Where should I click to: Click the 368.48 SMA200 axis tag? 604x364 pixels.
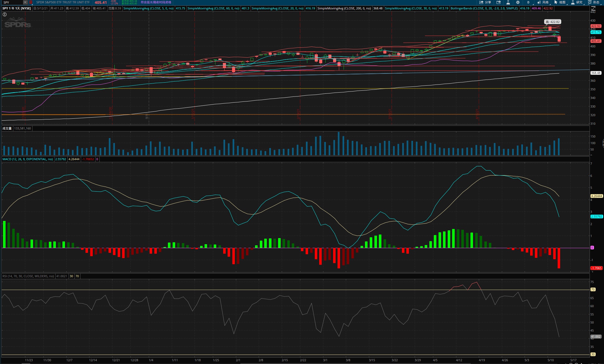tap(596, 73)
